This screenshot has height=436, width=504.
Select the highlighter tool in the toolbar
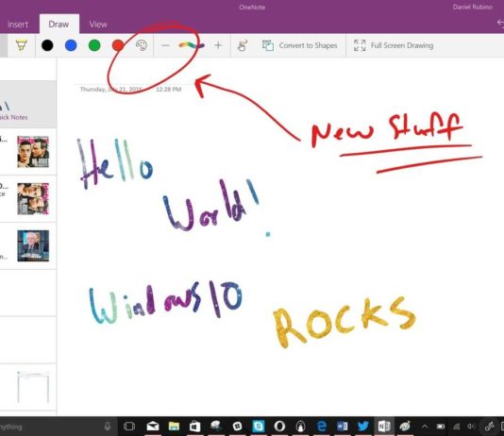21,45
